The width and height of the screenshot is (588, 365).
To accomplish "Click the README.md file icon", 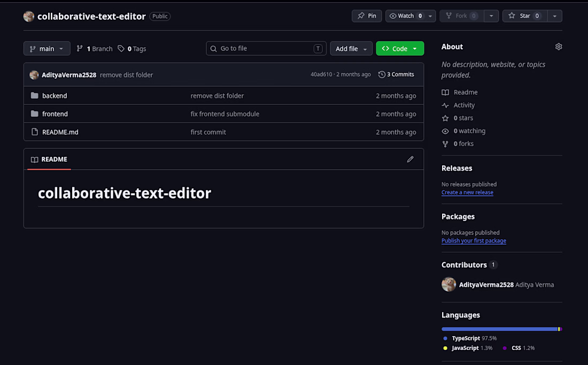I will coord(35,132).
